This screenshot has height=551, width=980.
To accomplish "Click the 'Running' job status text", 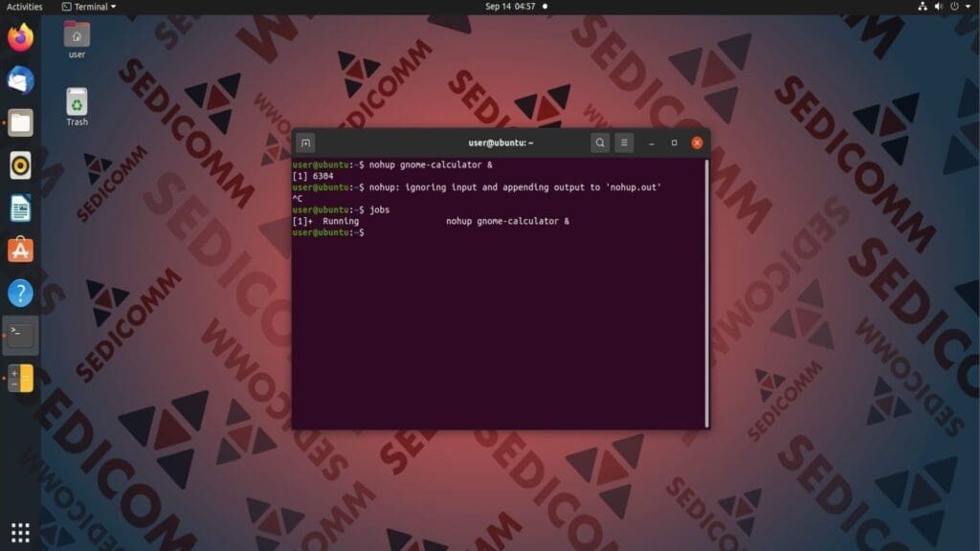I will click(341, 221).
